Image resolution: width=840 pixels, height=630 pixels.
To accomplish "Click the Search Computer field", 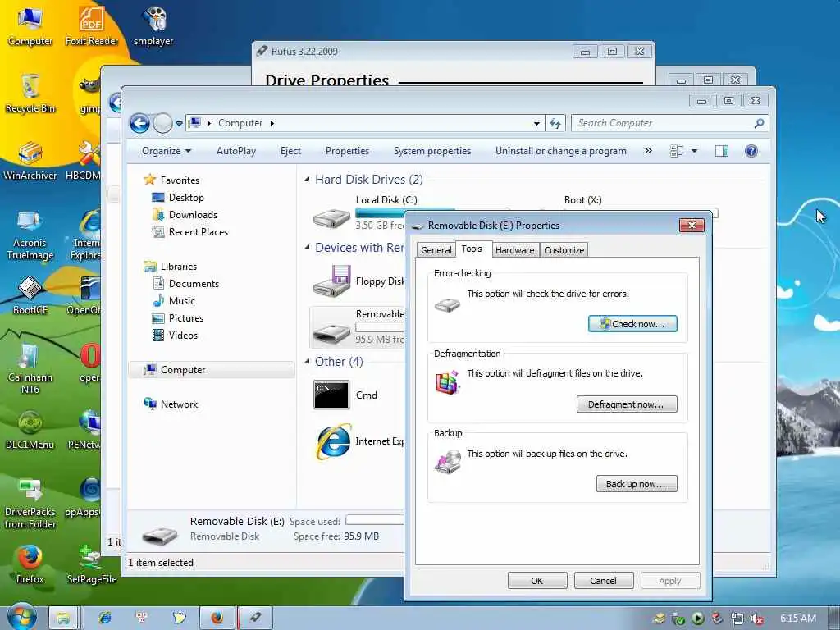I will (670, 123).
